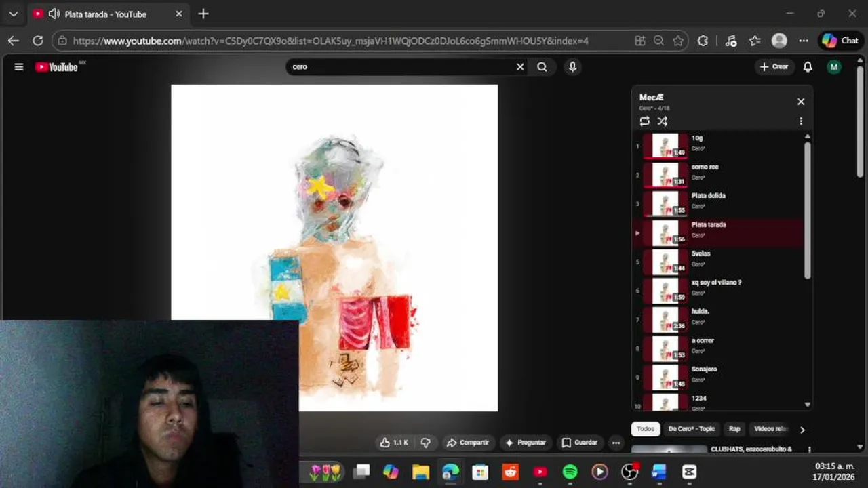Open media control music icon
The image size is (868, 488).
pos(730,41)
